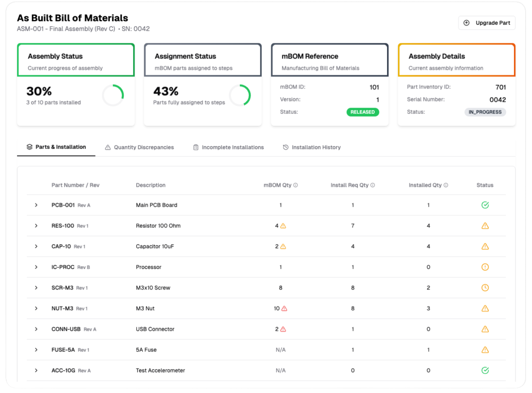Click the 30% assembly progress ring
Image resolution: width=532 pixels, height=393 pixels.
[x=113, y=95]
